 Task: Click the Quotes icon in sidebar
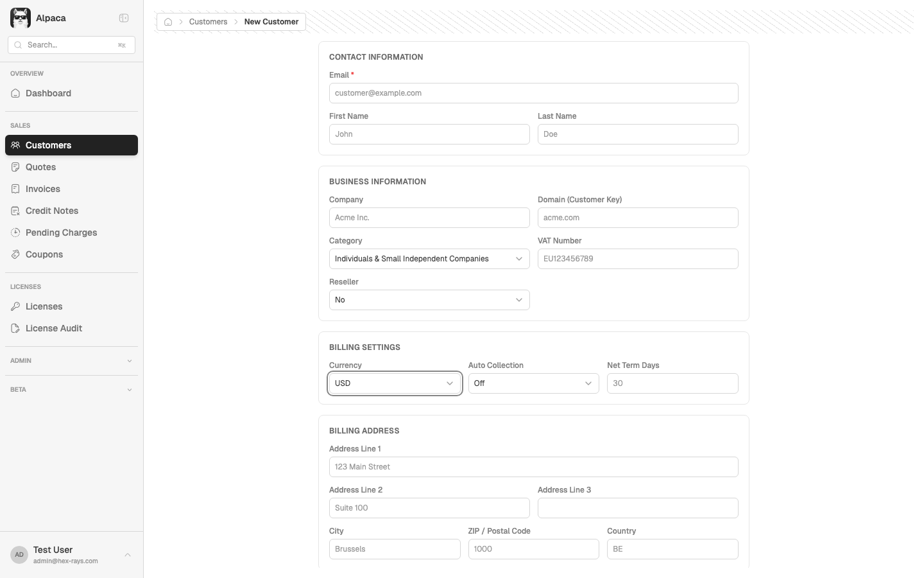[x=15, y=167]
